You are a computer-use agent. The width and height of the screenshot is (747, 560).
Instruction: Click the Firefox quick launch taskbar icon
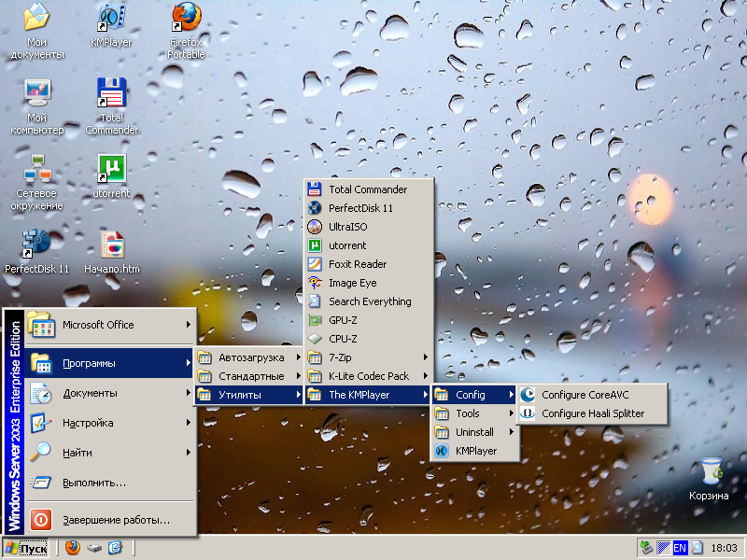point(73,548)
